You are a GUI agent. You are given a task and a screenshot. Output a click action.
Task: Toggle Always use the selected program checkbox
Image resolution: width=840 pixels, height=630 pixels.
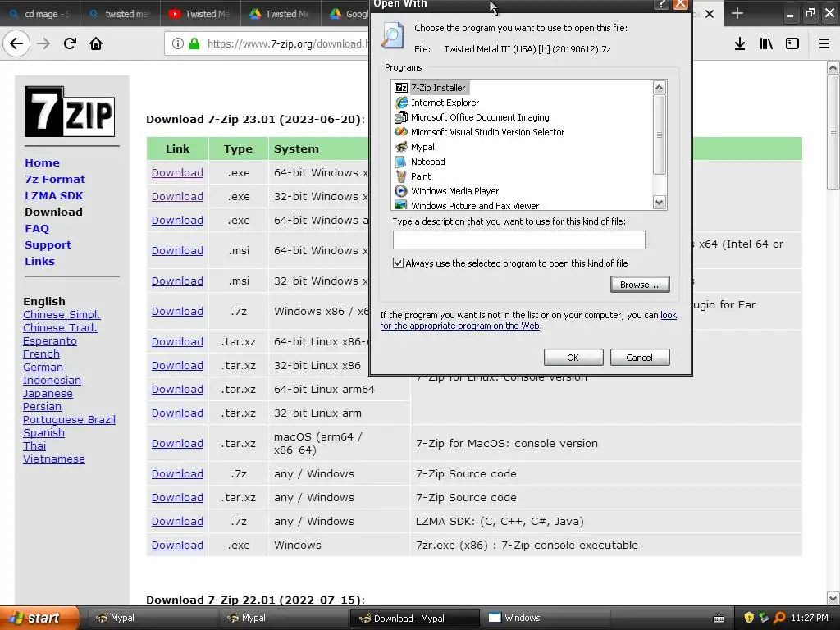click(x=398, y=263)
